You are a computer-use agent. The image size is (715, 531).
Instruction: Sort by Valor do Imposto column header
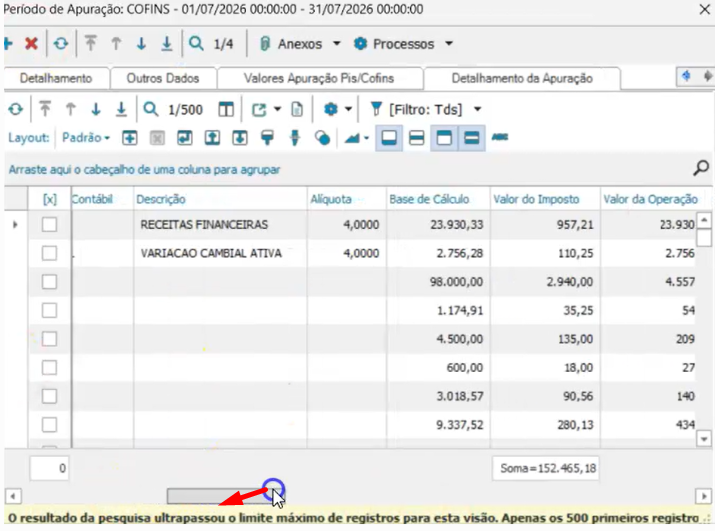pos(536,199)
